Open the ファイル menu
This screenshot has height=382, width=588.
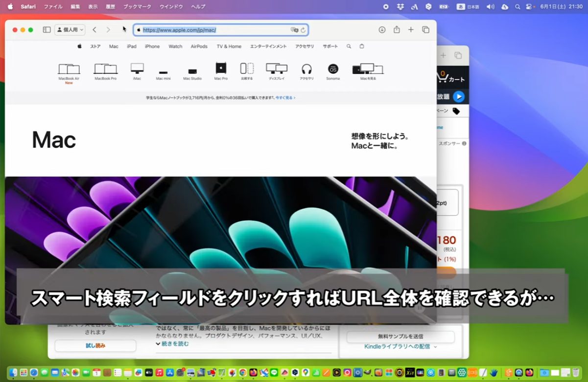[x=53, y=7]
